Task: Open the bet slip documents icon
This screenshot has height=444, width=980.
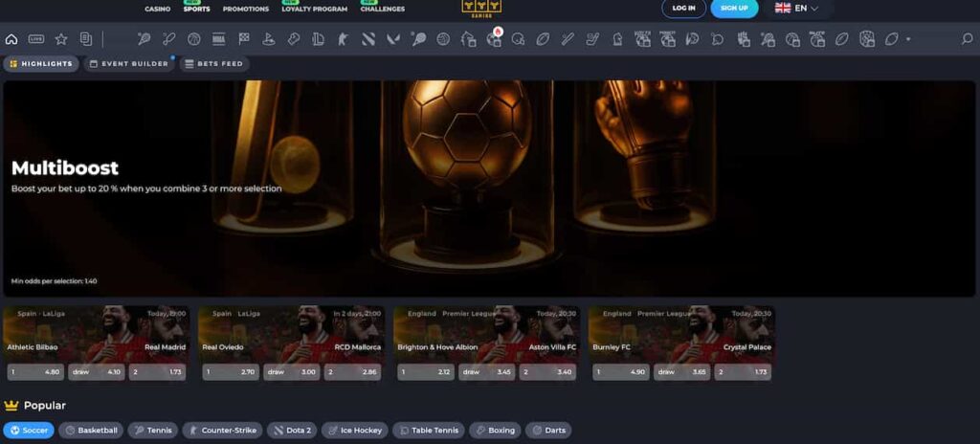Action: tap(86, 39)
